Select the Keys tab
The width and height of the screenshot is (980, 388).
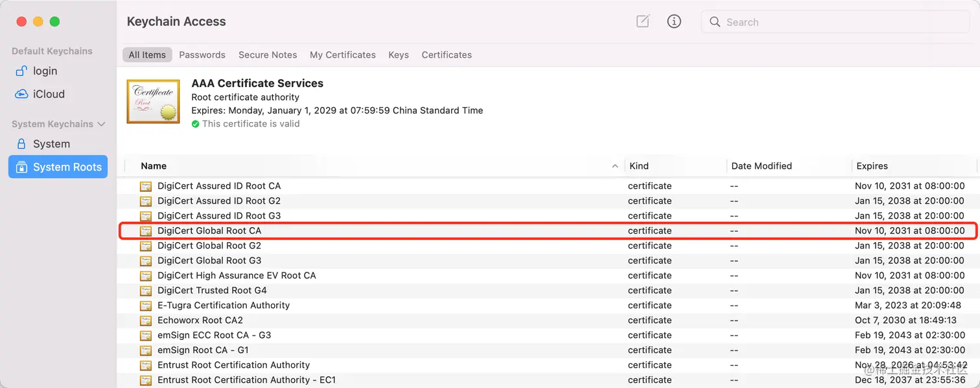click(399, 55)
